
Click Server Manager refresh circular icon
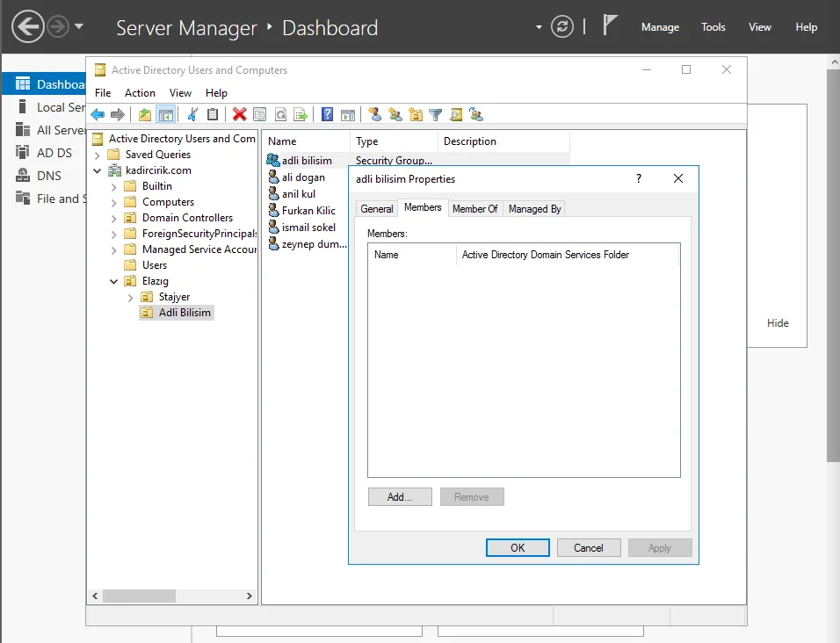[562, 26]
